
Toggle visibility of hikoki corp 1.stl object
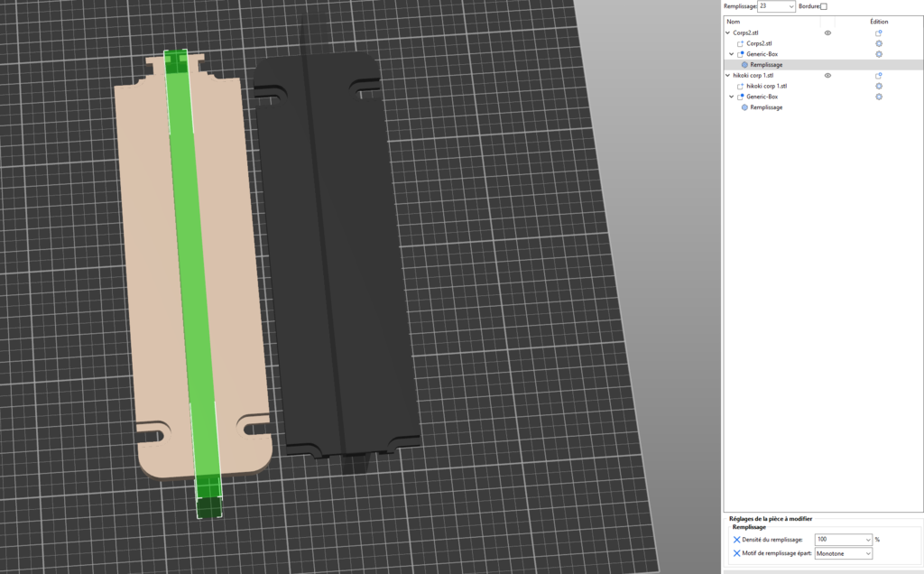coord(827,76)
